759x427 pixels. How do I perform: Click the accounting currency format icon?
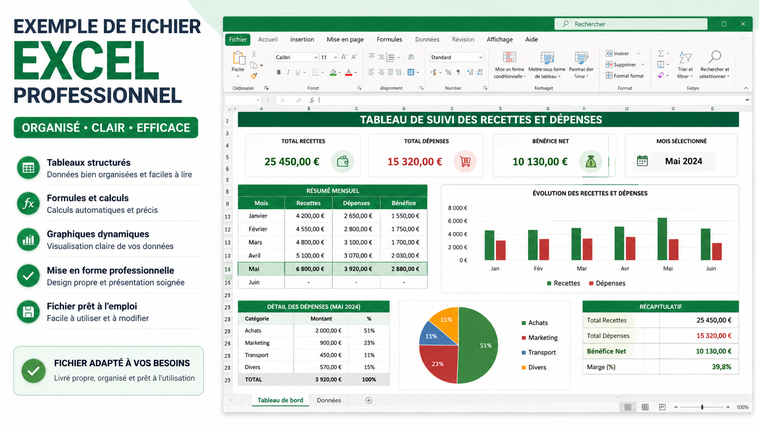click(434, 73)
